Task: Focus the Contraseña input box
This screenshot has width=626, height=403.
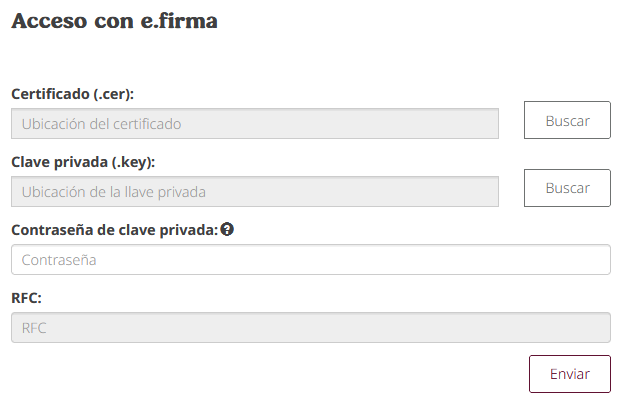Action: click(311, 260)
